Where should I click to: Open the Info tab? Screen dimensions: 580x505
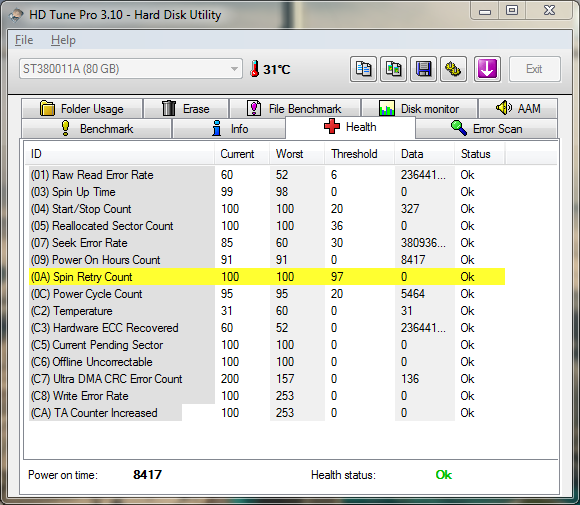(229, 129)
